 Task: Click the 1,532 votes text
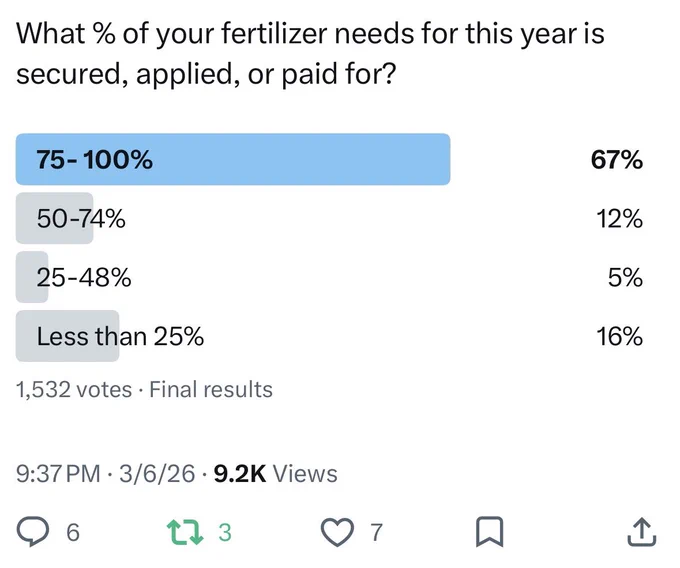tap(74, 389)
